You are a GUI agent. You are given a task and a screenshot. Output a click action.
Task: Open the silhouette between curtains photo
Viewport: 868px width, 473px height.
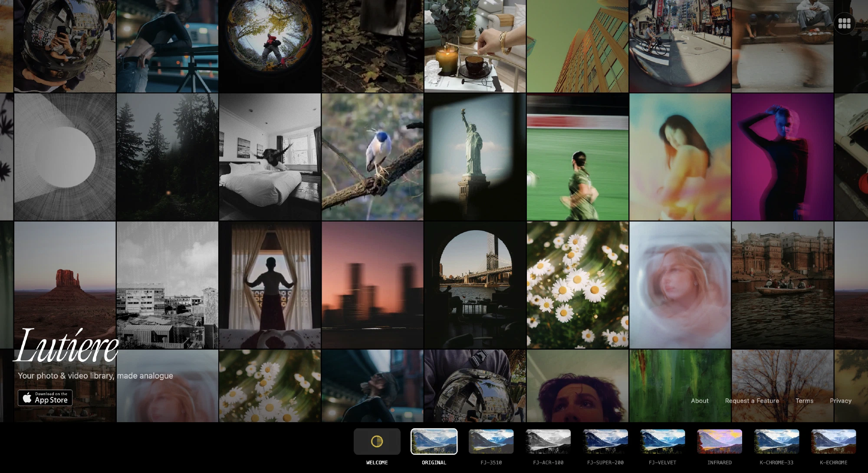click(270, 285)
